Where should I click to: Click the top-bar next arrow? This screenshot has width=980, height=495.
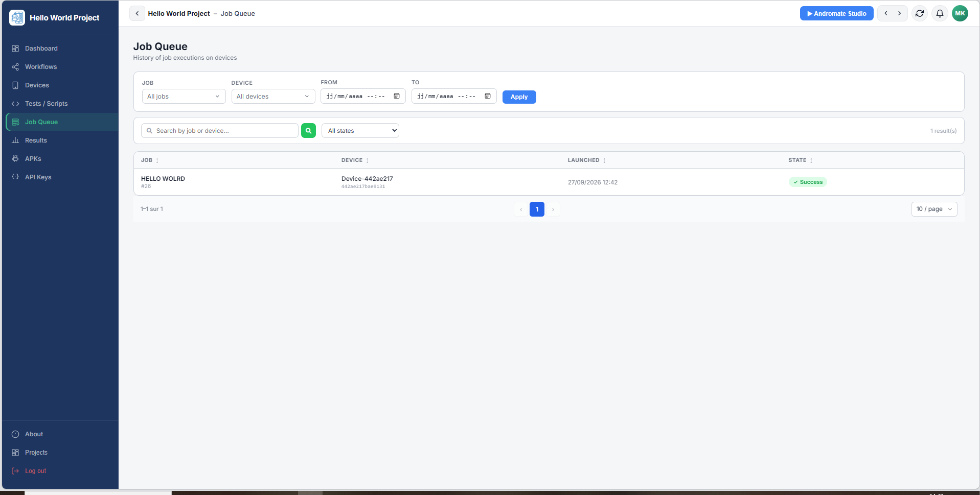point(900,14)
